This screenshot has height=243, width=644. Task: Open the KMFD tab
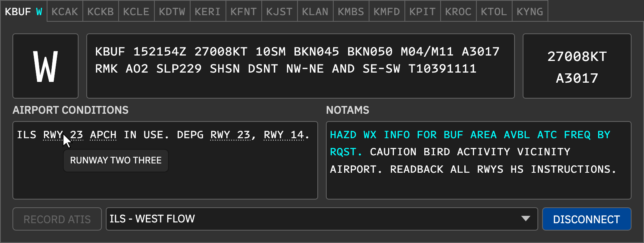click(x=387, y=12)
